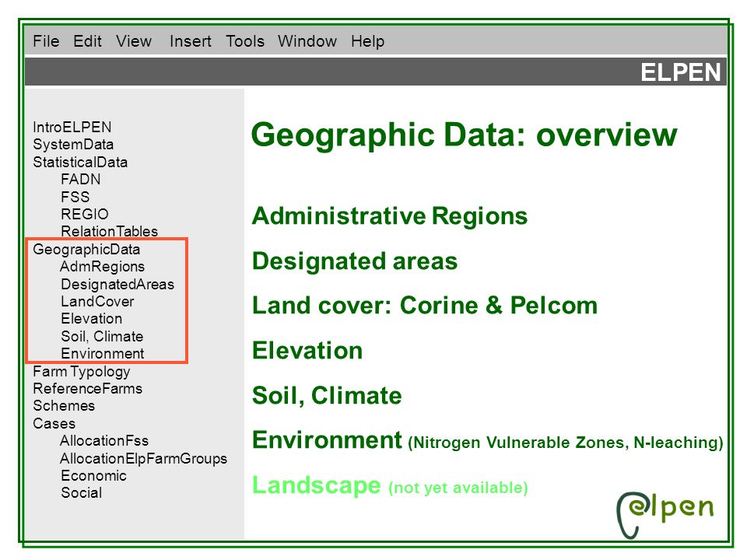Click the Administrative Regions heading link

pyautogui.click(x=390, y=215)
